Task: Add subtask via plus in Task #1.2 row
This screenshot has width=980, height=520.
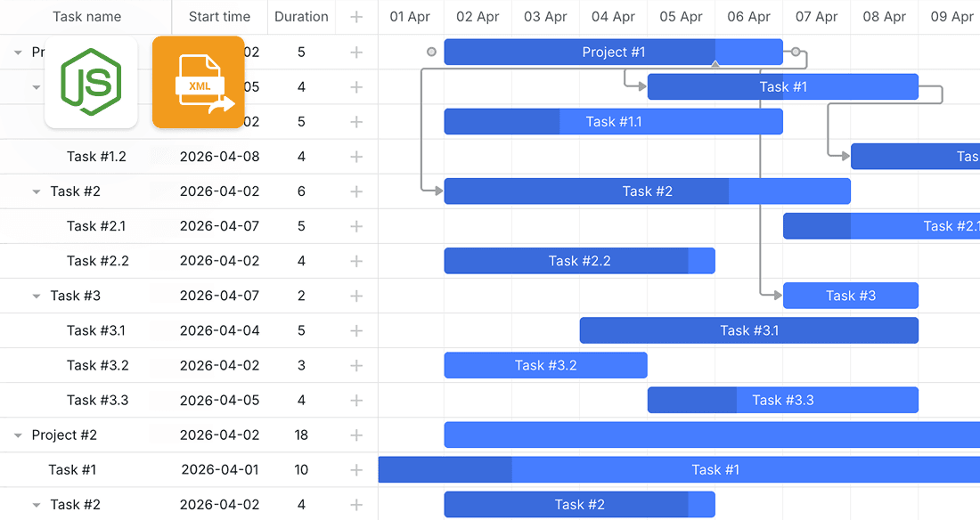Action: 356,156
